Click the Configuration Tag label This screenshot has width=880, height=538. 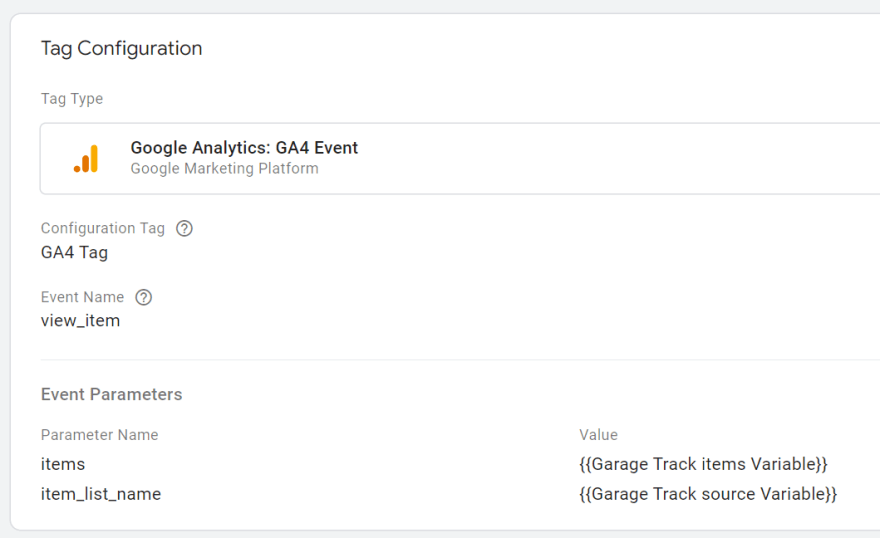[x=102, y=228]
